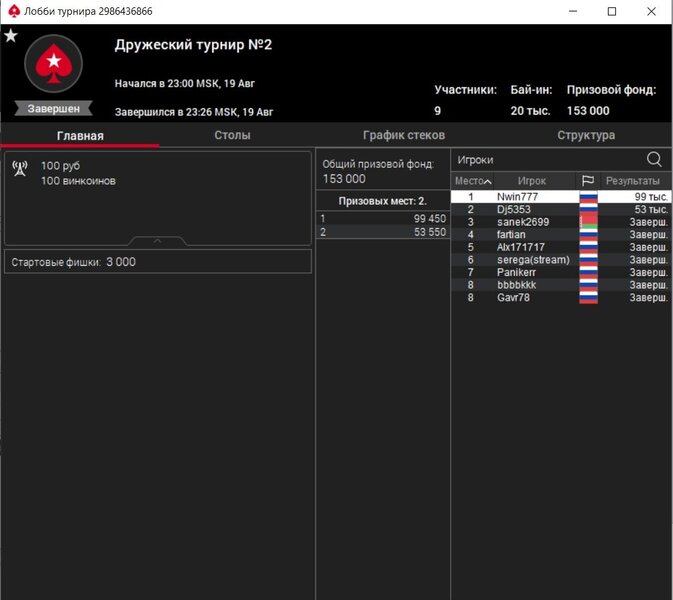Click the Завершен status badge

pos(53,108)
